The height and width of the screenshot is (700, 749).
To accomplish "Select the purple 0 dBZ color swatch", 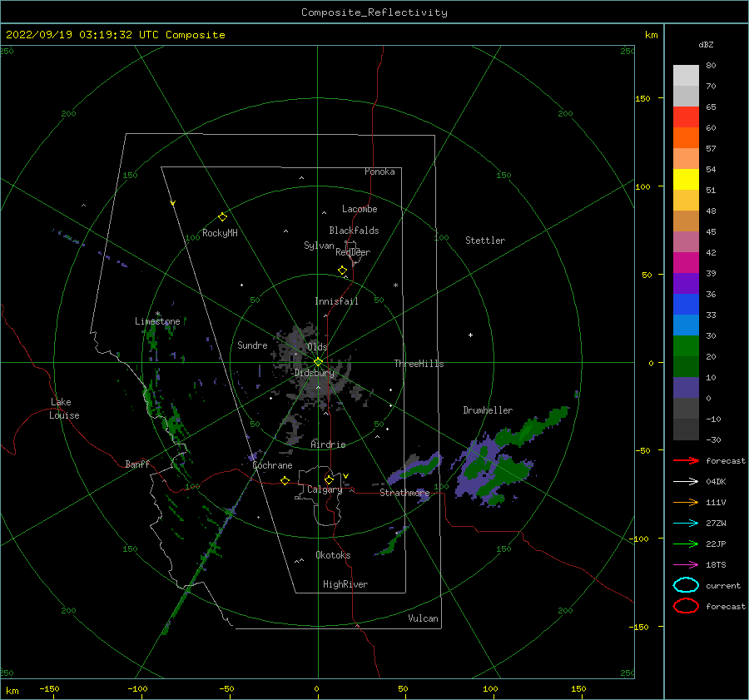I will pyautogui.click(x=686, y=388).
